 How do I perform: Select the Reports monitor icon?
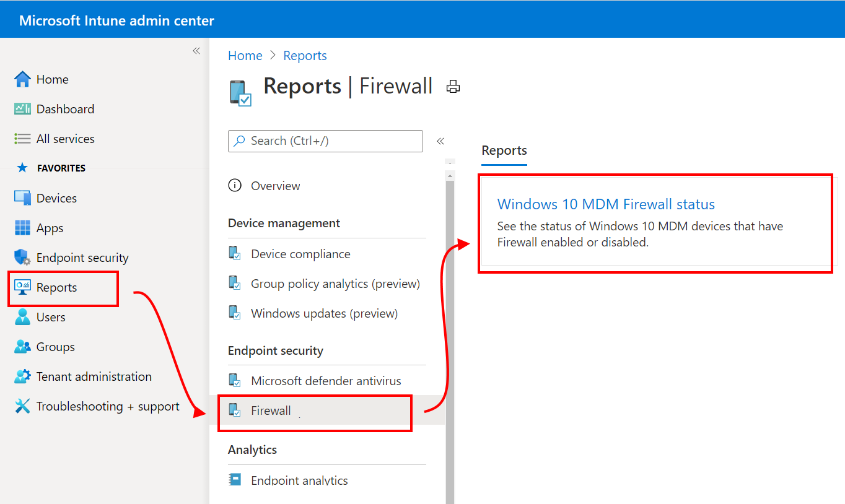click(x=22, y=287)
